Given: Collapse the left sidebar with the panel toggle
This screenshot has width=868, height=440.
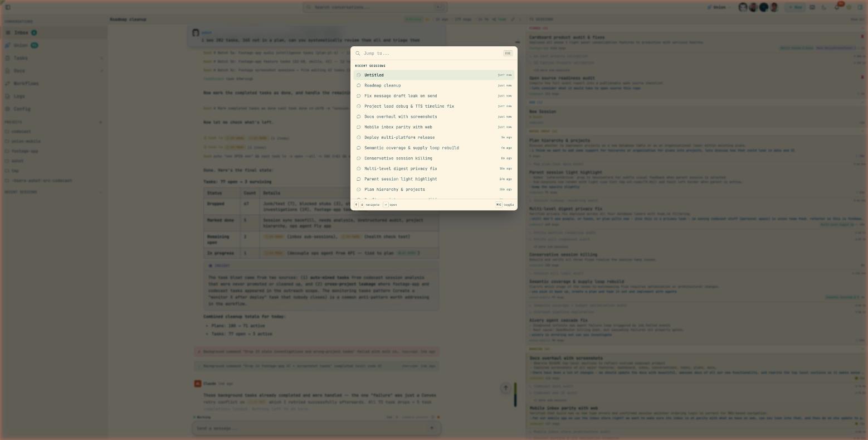Looking at the screenshot, I should 8,7.
